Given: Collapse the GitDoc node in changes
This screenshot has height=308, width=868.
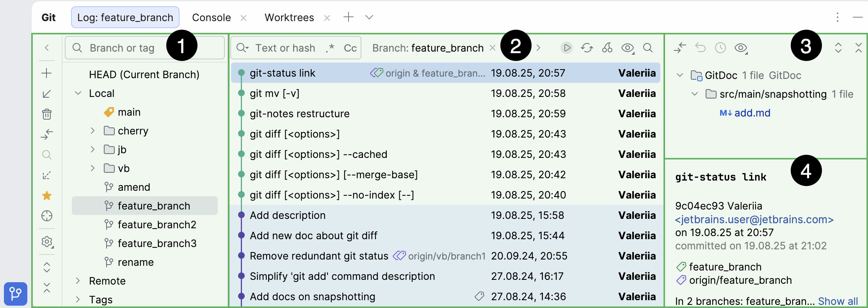Looking at the screenshot, I should click(x=680, y=75).
